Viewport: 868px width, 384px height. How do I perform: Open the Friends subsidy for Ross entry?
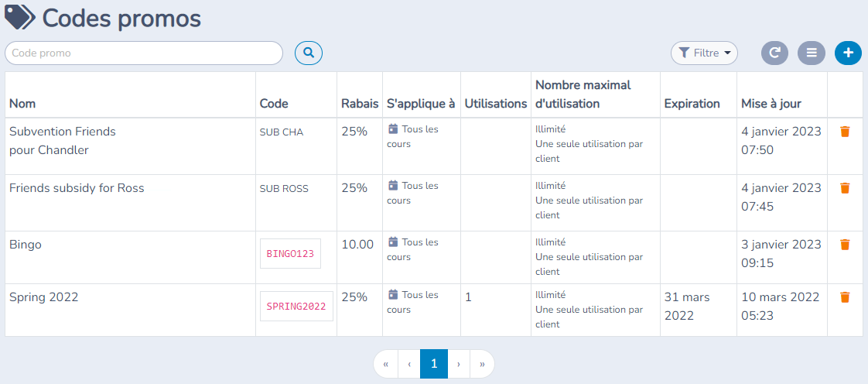tap(77, 188)
